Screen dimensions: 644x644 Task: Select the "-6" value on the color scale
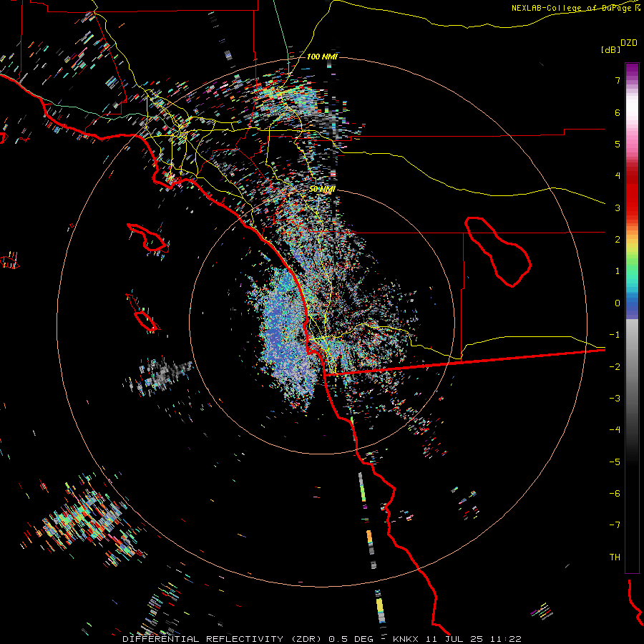click(615, 494)
